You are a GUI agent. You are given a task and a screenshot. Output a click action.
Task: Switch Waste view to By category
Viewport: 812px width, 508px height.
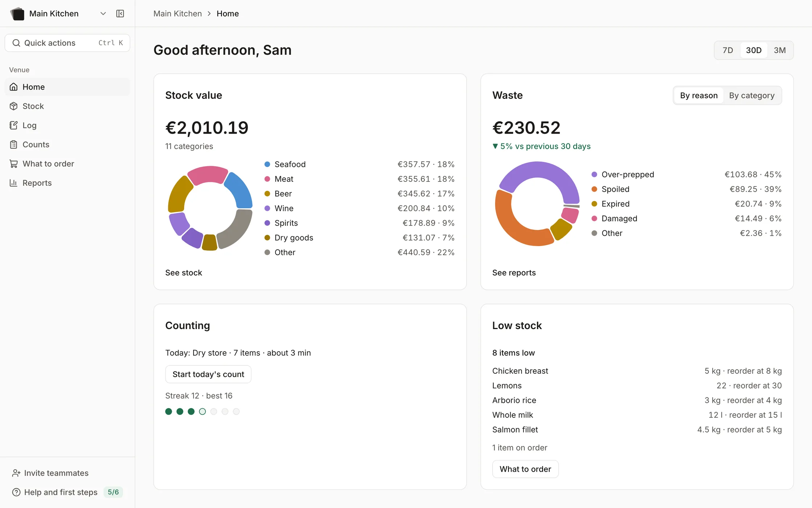(752, 95)
